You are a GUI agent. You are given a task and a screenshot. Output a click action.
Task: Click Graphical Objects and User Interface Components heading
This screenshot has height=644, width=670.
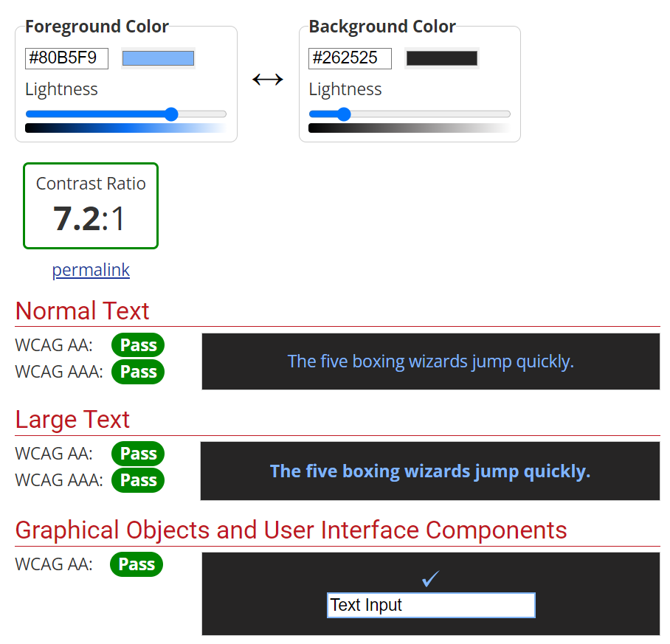(291, 530)
